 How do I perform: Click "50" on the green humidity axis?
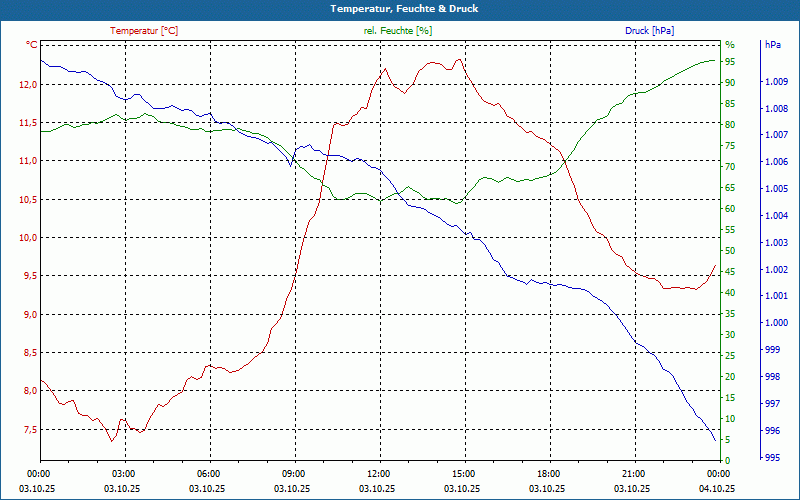[x=730, y=251]
